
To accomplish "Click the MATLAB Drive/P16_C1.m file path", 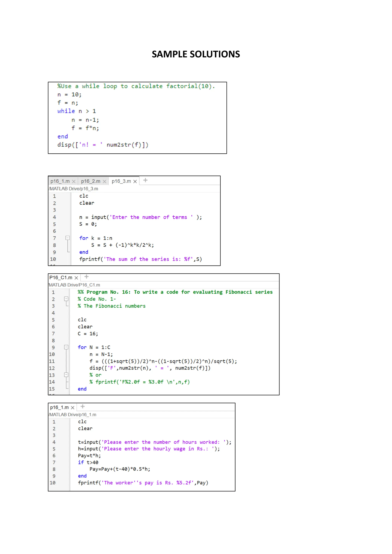I will coord(74,285).
